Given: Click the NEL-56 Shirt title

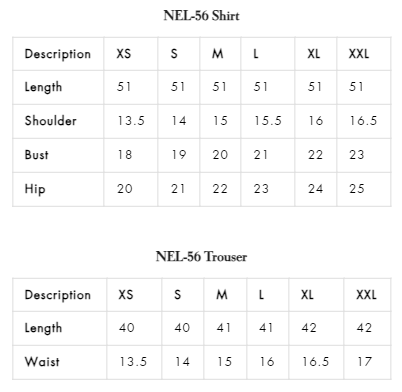Looking at the screenshot, I should click(201, 16).
